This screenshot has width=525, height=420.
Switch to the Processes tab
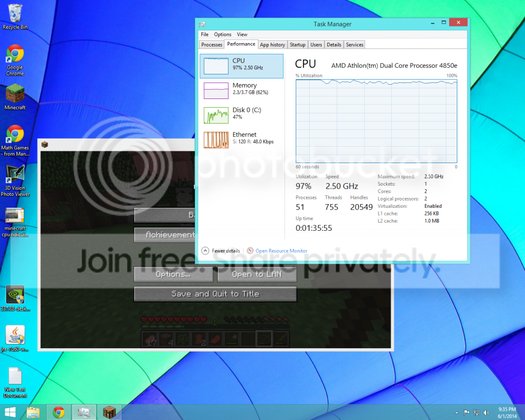[212, 45]
